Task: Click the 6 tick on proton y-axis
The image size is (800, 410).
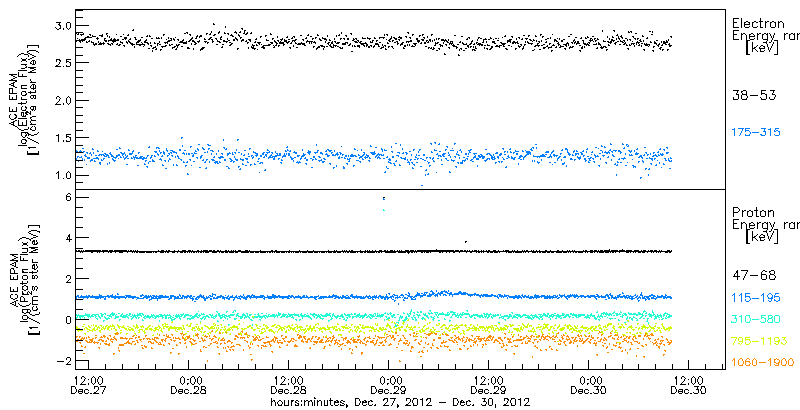Action: click(66, 197)
